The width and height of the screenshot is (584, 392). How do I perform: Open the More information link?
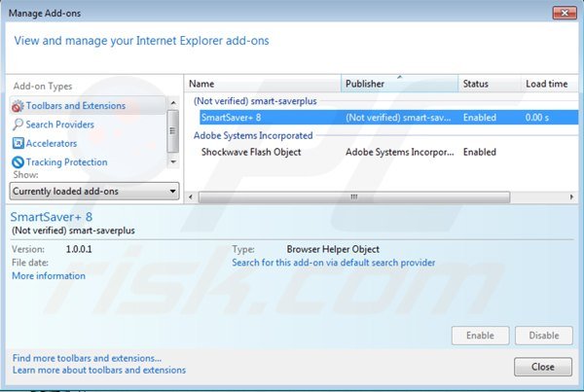(x=49, y=276)
